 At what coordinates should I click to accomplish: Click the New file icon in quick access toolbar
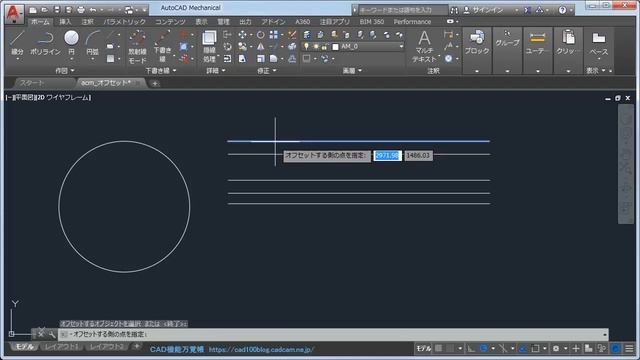(x=33, y=10)
